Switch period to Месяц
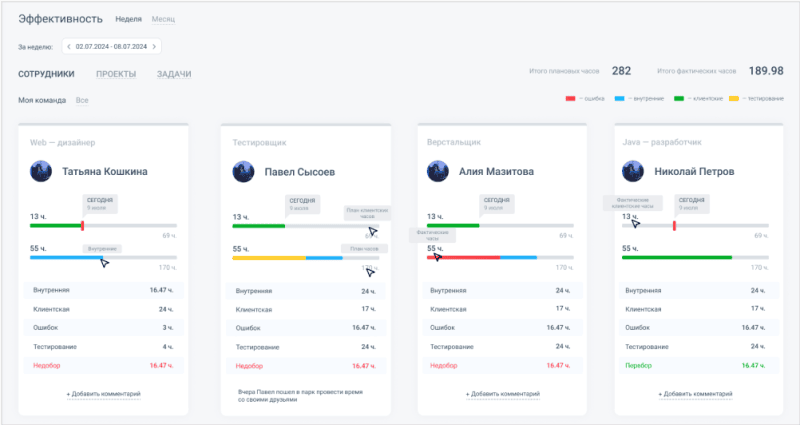800x425 pixels. [x=163, y=19]
